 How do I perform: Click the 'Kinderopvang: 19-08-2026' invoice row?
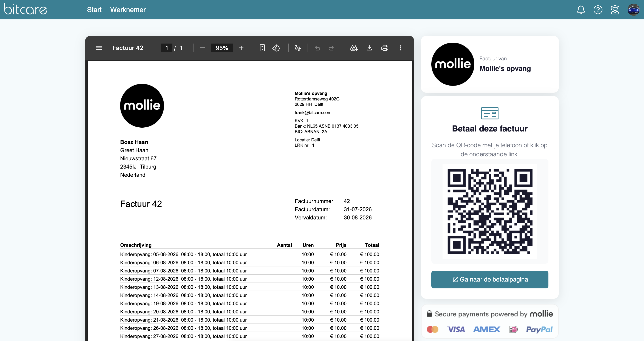coord(249,303)
